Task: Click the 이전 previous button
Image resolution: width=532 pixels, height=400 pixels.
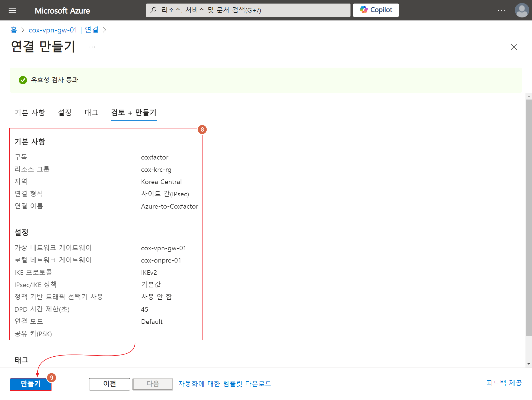Action: [x=109, y=384]
